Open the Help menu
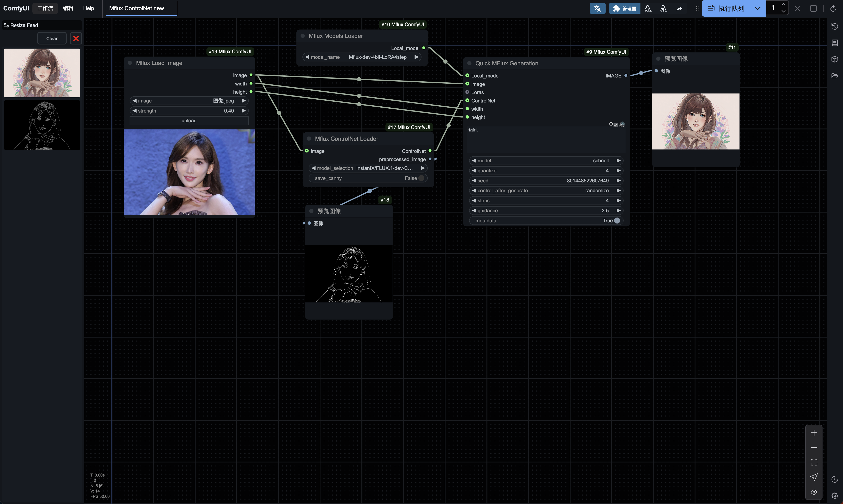 (88, 8)
